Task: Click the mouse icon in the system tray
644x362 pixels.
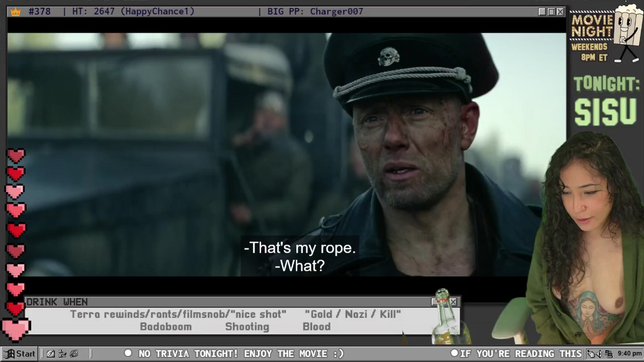Action: (x=592, y=354)
